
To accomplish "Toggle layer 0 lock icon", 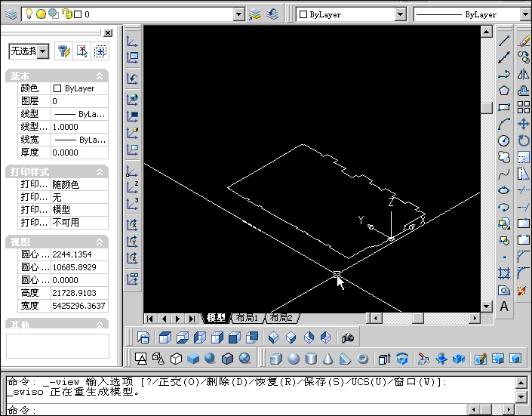I will click(67, 14).
